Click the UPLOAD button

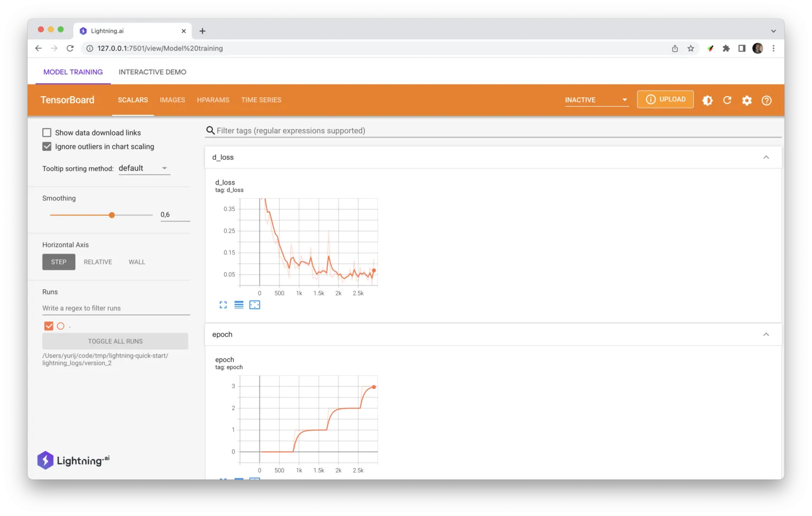point(665,99)
